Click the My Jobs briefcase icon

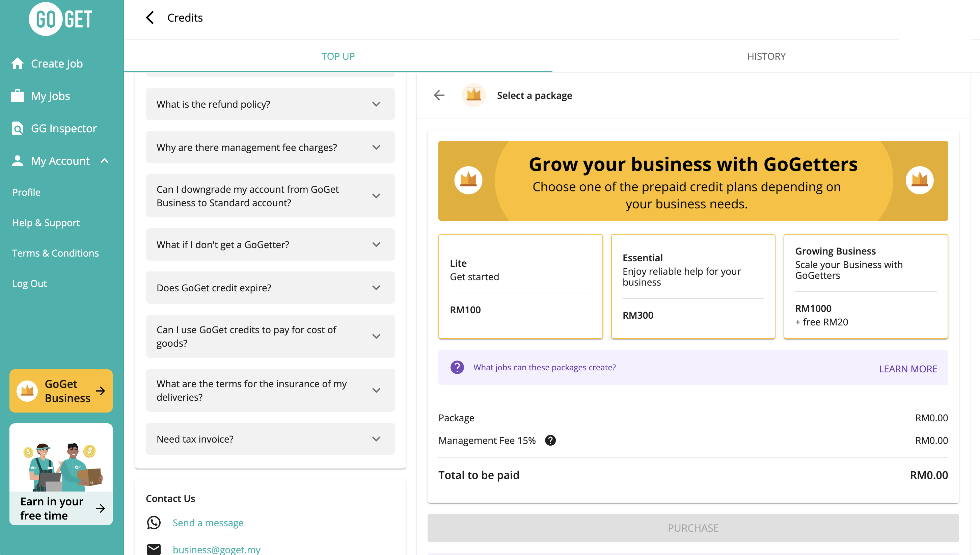pyautogui.click(x=18, y=96)
